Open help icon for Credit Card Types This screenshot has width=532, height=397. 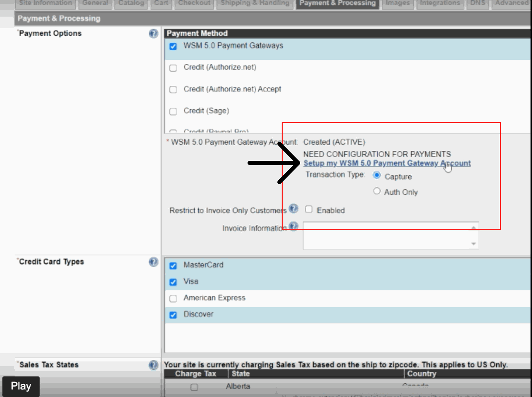point(153,262)
